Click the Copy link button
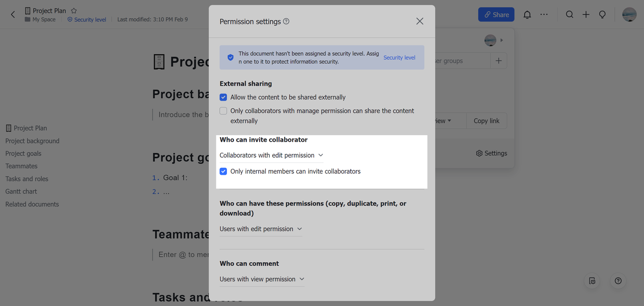644x306 pixels. pos(486,121)
